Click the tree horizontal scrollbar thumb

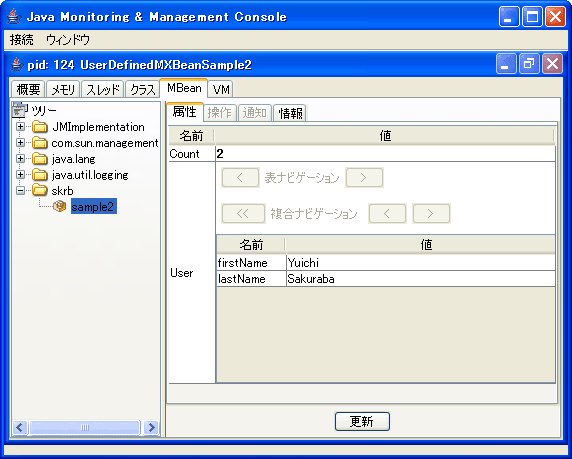[85, 427]
